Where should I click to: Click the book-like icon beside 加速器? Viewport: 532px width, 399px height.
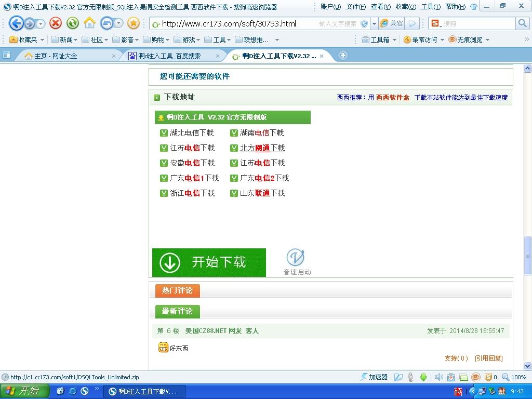(x=398, y=377)
